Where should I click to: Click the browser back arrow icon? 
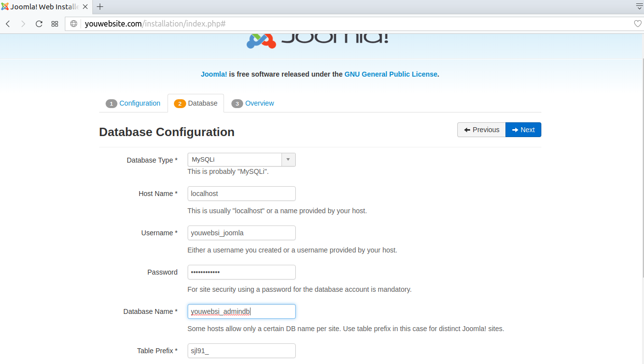coord(8,24)
